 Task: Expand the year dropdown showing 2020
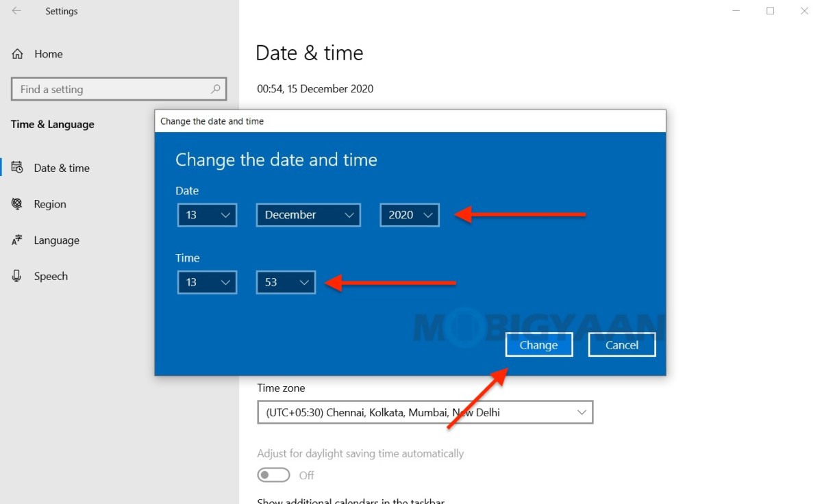click(x=409, y=214)
